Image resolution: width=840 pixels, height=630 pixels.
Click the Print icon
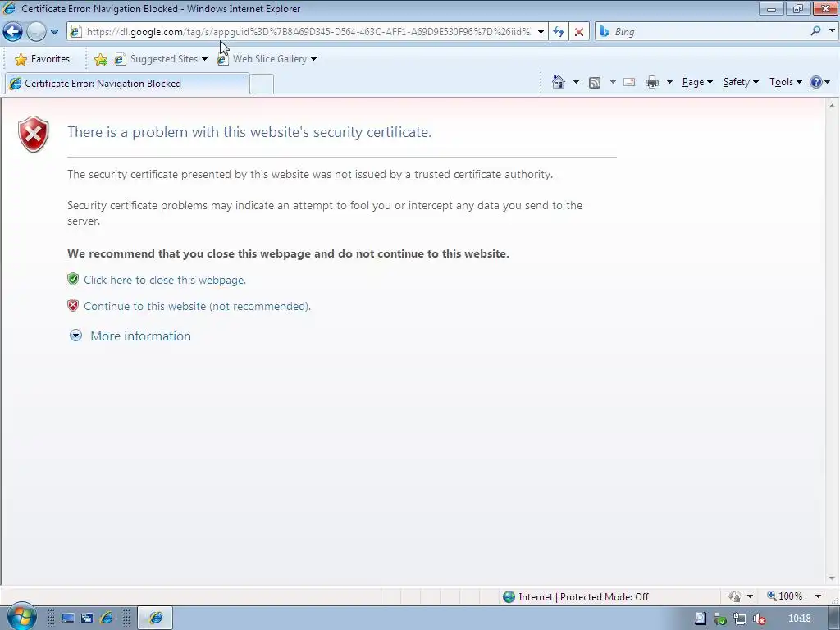point(652,82)
